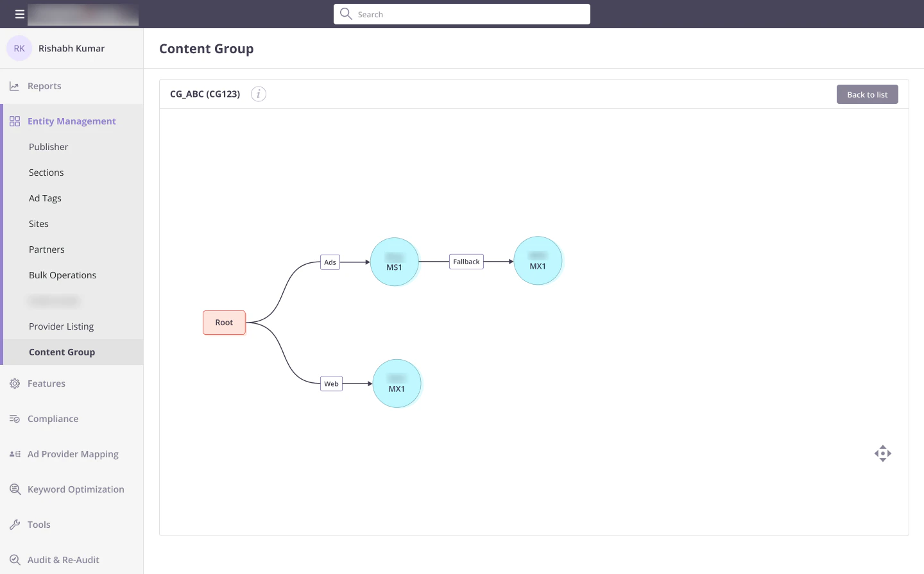Expand Ad Provider Mapping menu
Screen dimensions: 924x574
[x=73, y=454]
